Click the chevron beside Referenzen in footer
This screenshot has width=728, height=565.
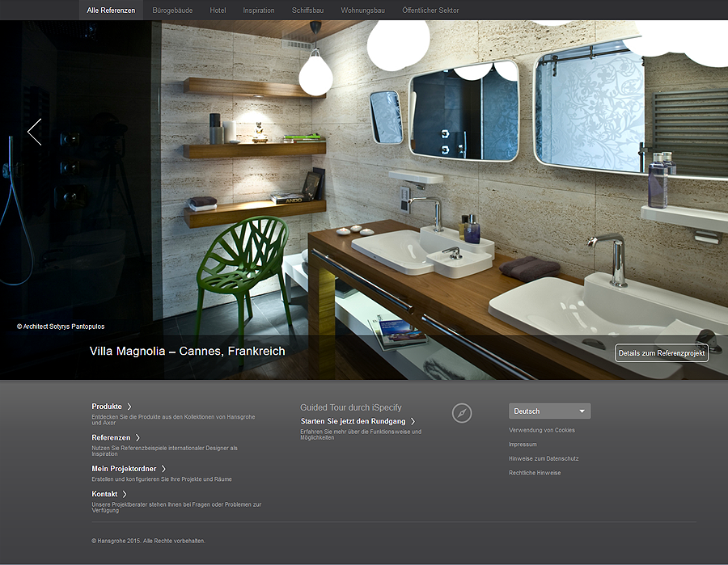[x=138, y=437]
